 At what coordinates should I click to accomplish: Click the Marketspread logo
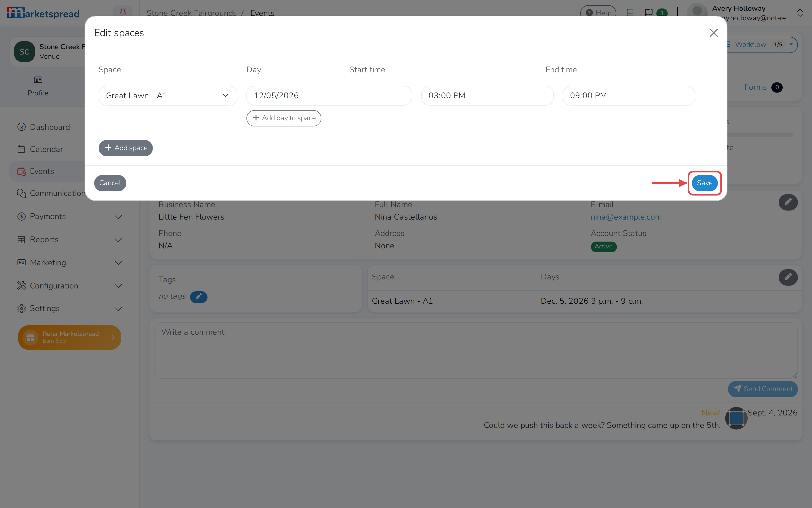[43, 13]
